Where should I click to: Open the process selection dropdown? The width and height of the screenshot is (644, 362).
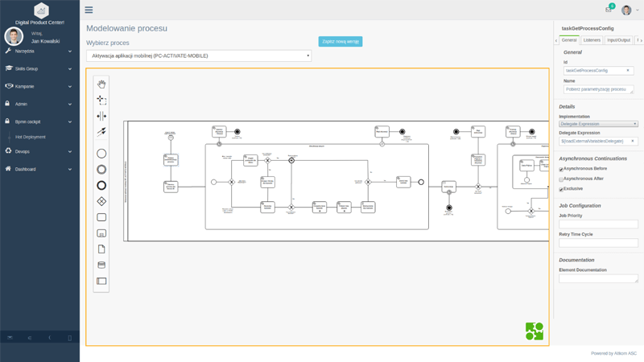[199, 56]
